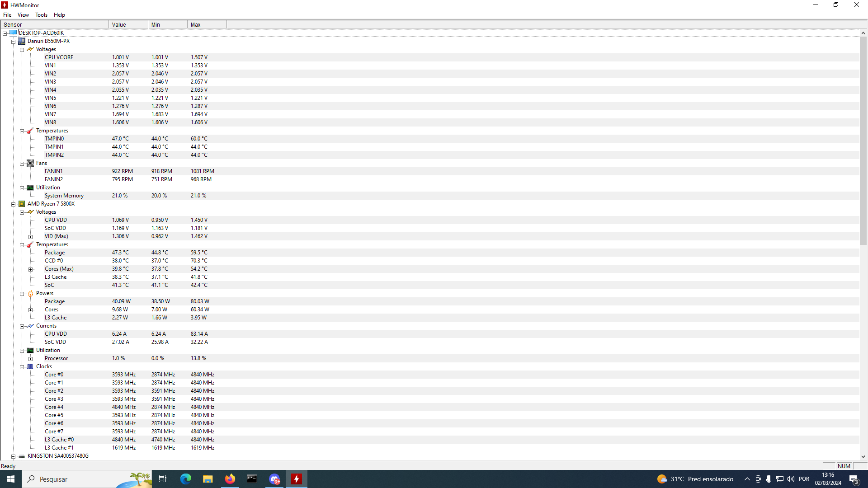Click the flame icon beside Powers
The image size is (868, 488).
(x=30, y=293)
